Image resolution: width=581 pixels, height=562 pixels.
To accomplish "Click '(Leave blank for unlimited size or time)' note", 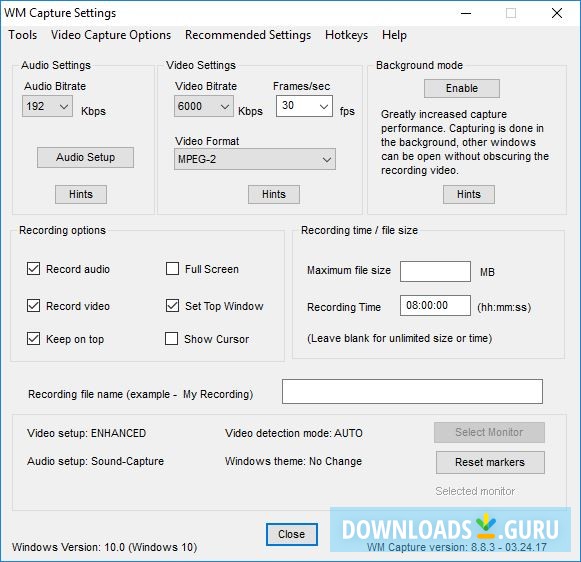I will coord(400,338).
